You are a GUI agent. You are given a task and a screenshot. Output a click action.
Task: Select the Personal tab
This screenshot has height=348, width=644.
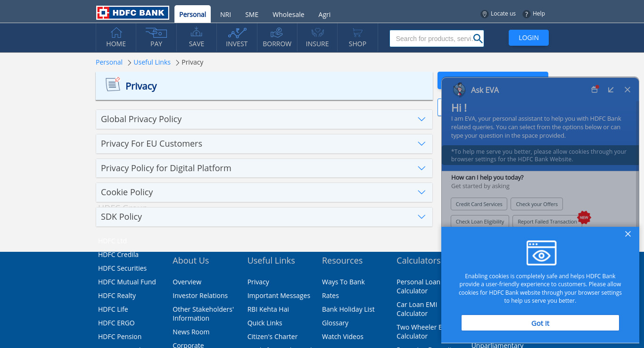click(x=192, y=14)
